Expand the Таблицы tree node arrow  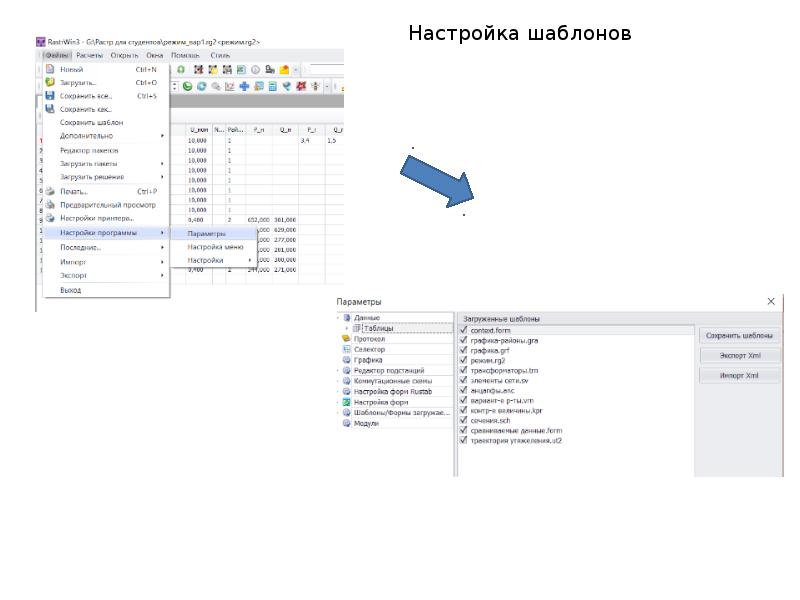pyautogui.click(x=347, y=329)
